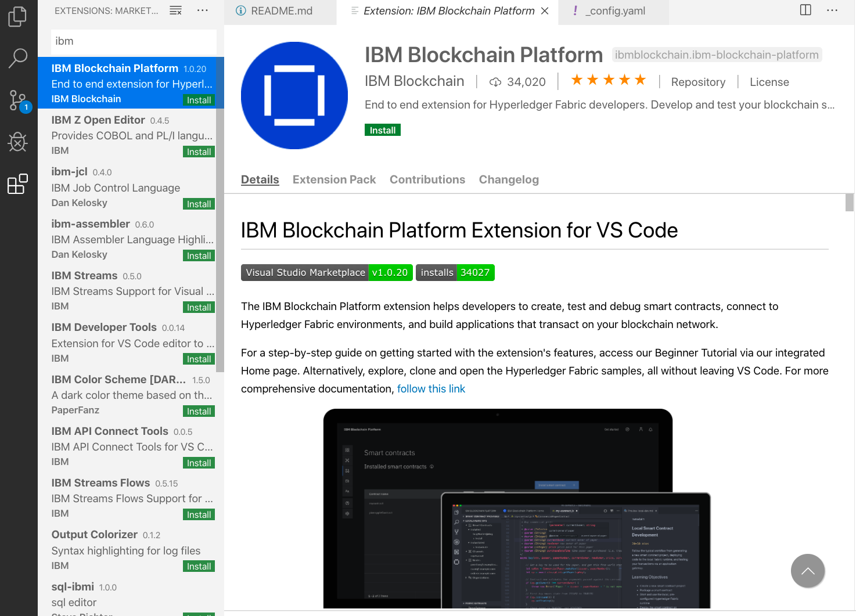Screen dimensions: 856x616
Task: Install IBM Developer Tools
Action: 199,359
